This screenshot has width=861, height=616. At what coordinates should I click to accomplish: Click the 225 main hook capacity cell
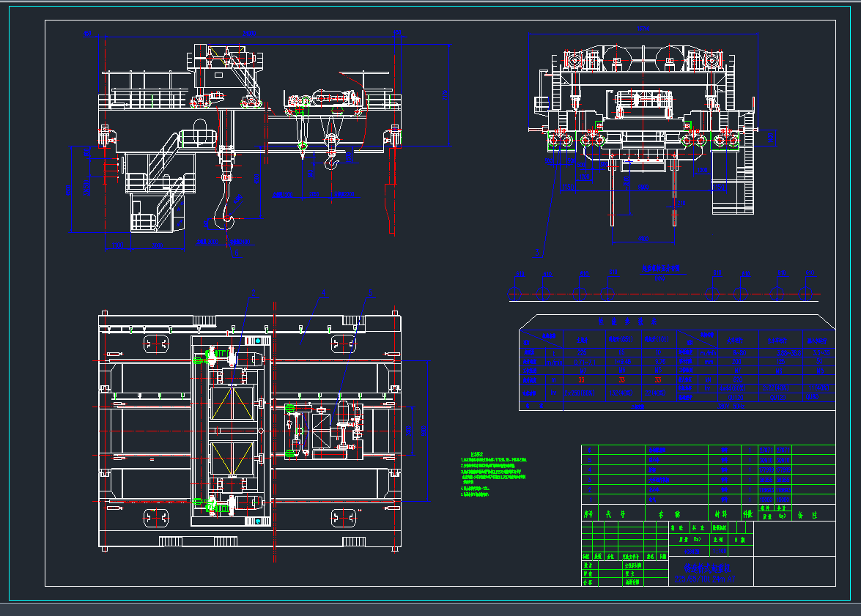pyautogui.click(x=581, y=352)
